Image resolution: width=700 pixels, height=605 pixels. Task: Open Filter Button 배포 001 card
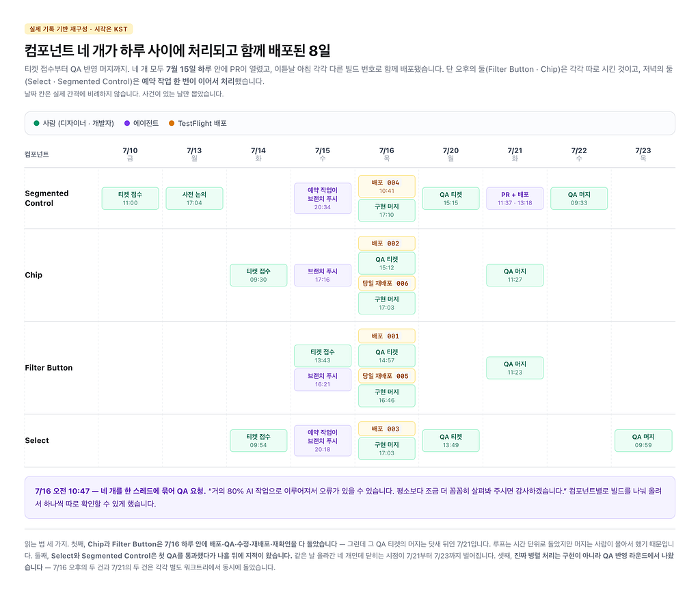tap(387, 336)
